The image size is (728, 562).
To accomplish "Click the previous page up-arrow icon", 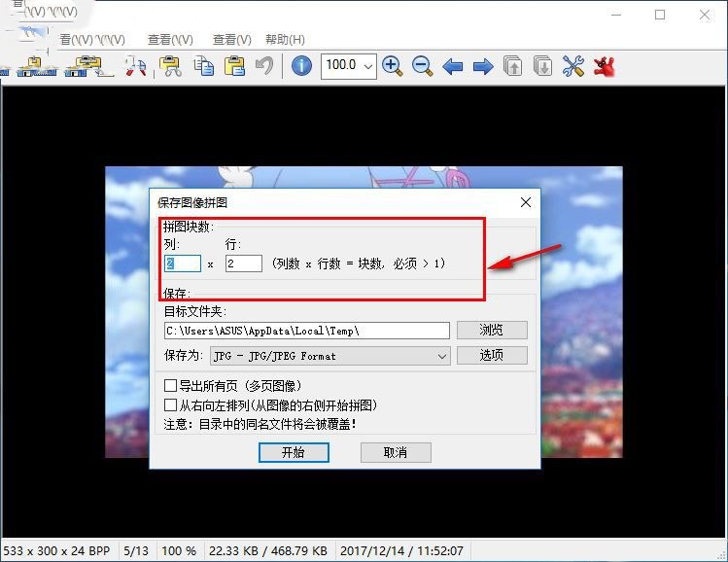I will tap(513, 66).
